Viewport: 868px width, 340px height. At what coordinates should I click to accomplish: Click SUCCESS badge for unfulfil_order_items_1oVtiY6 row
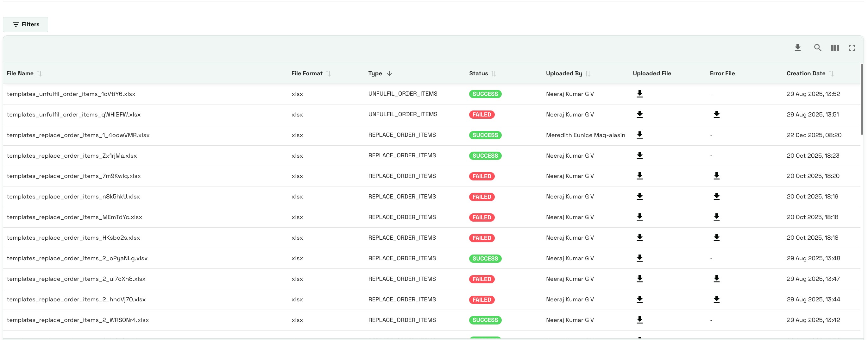485,94
